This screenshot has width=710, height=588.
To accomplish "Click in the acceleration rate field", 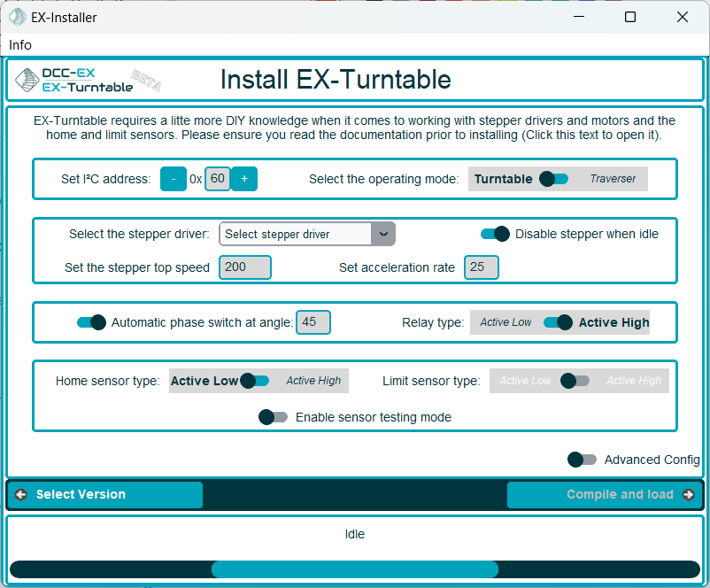I will pyautogui.click(x=481, y=267).
